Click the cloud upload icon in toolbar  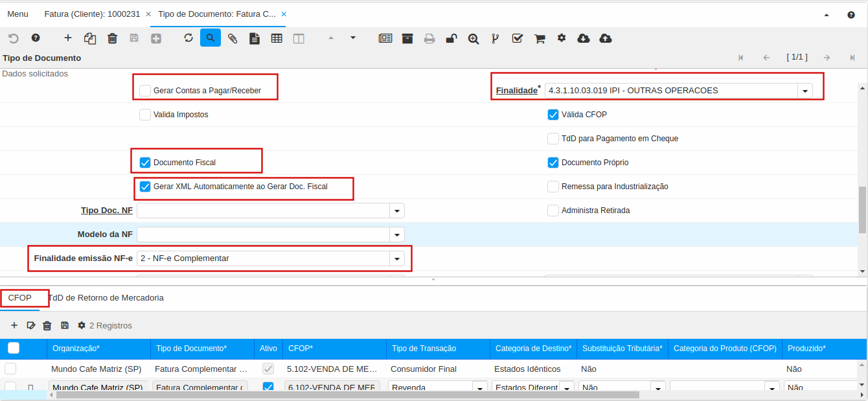[606, 38]
